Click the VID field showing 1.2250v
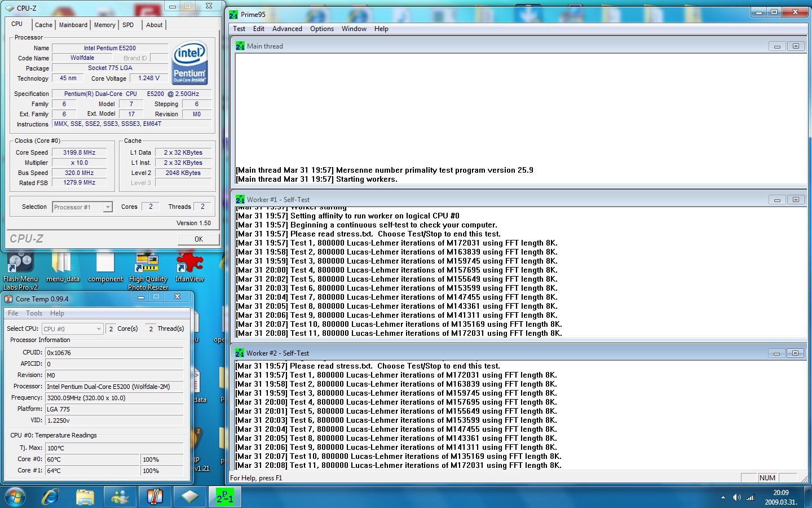812x508 pixels. tap(114, 421)
